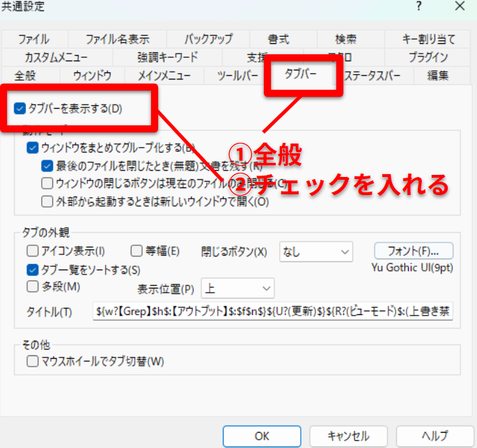Viewport: 477px width, 448px height.
Task: Click the タイトル text input field
Action: (x=273, y=311)
